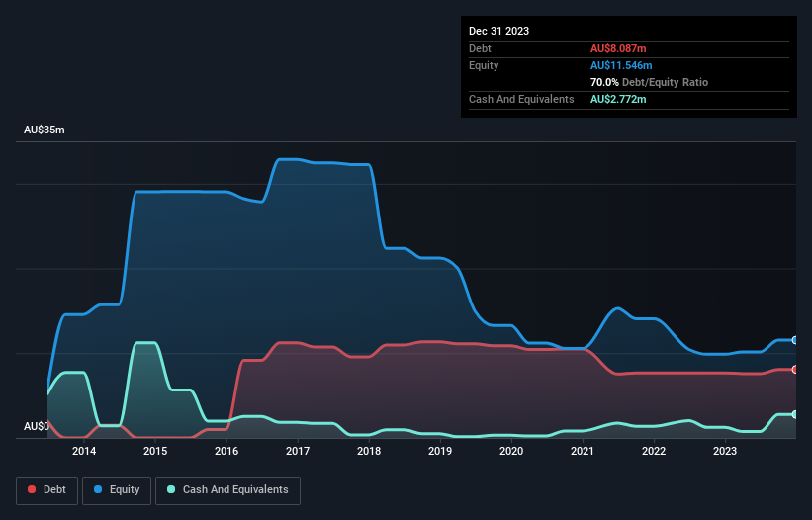Viewport: 812px width, 520px height.
Task: Click Cash And Equivalents label in tooltip
Action: [x=521, y=99]
